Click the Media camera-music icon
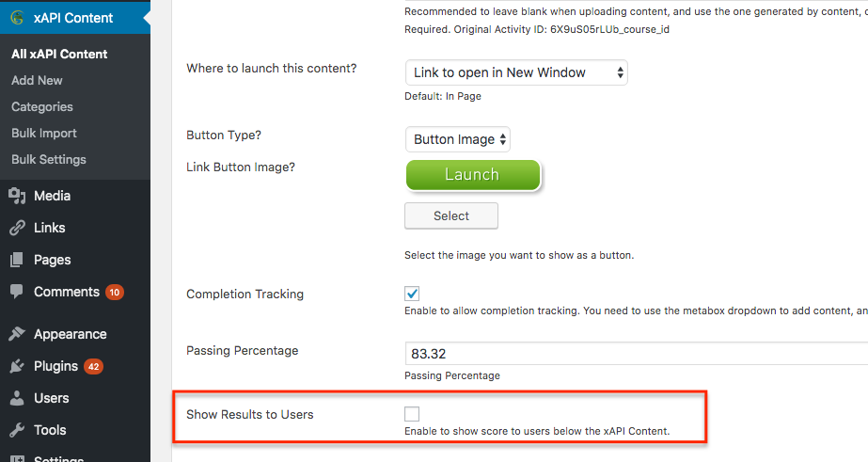Screen dimensions: 868x462 click(x=17, y=196)
